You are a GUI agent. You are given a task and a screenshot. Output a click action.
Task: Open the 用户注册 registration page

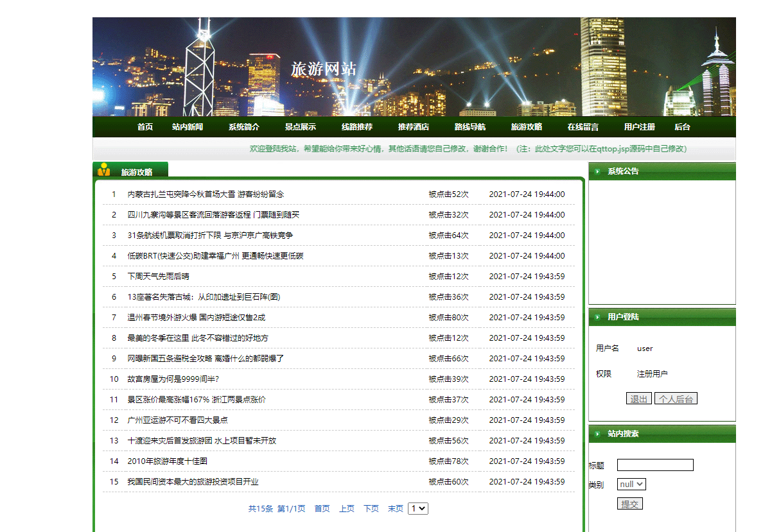pyautogui.click(x=640, y=126)
